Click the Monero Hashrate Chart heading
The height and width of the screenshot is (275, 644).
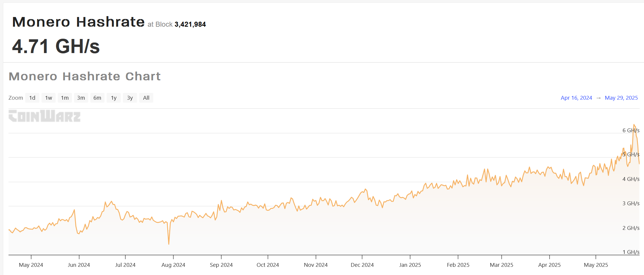click(x=84, y=76)
